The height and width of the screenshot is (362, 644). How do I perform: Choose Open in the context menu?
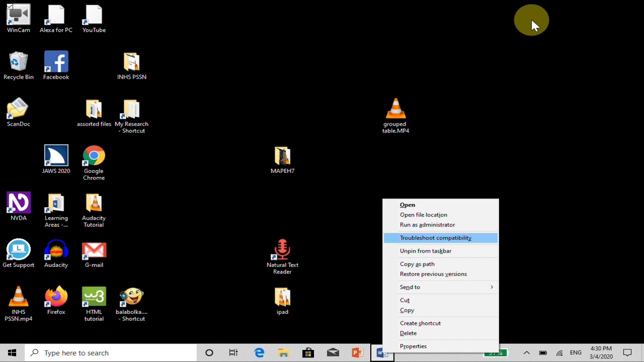440,205
